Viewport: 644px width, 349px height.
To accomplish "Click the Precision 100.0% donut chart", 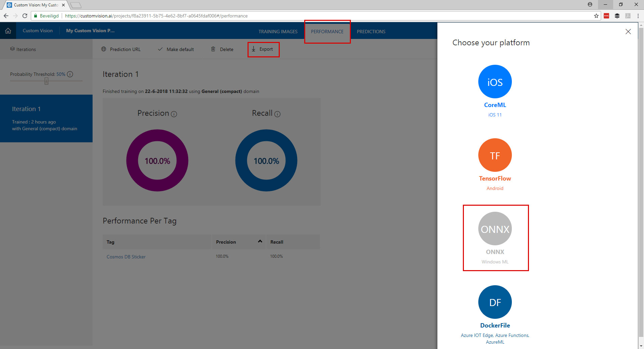I will tap(157, 160).
